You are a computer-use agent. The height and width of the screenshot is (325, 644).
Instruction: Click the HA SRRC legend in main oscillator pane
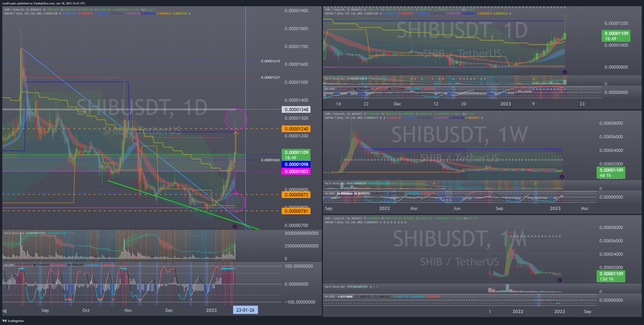point(9,265)
